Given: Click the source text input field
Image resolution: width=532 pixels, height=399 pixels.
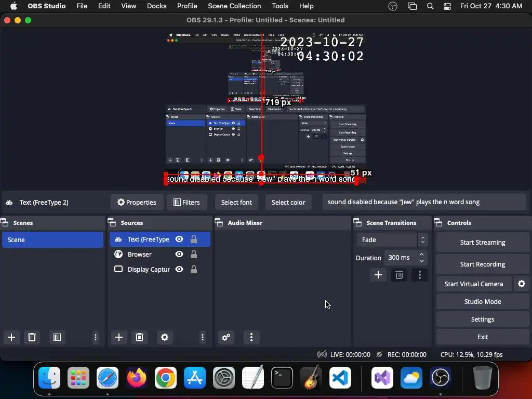Looking at the screenshot, I should point(424,202).
